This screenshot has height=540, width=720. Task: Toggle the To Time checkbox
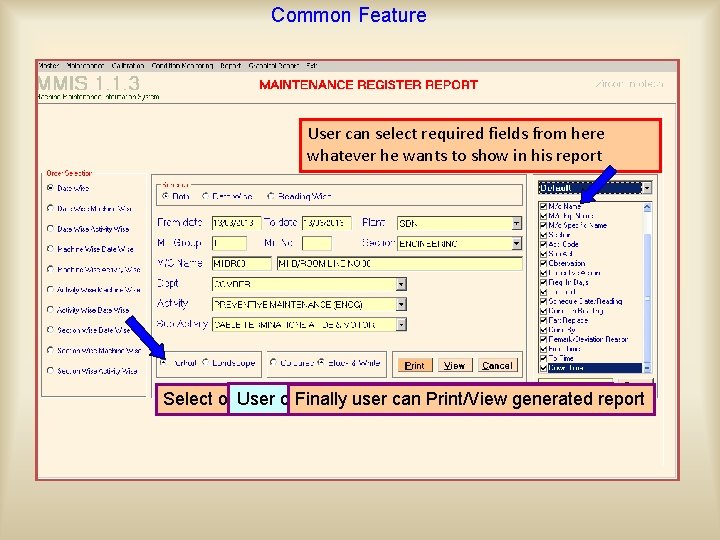tap(544, 358)
